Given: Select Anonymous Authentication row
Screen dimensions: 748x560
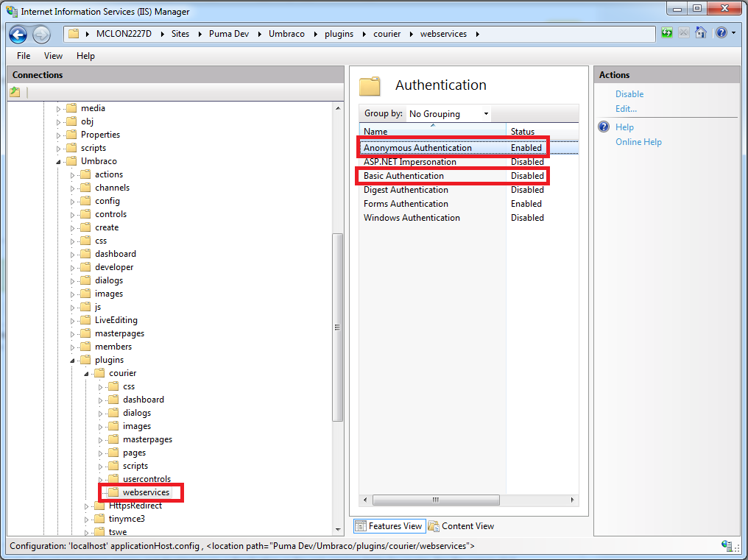Looking at the screenshot, I should 469,148.
